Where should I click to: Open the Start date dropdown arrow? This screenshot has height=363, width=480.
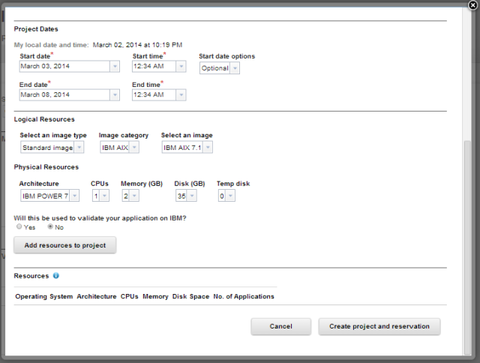tap(115, 66)
